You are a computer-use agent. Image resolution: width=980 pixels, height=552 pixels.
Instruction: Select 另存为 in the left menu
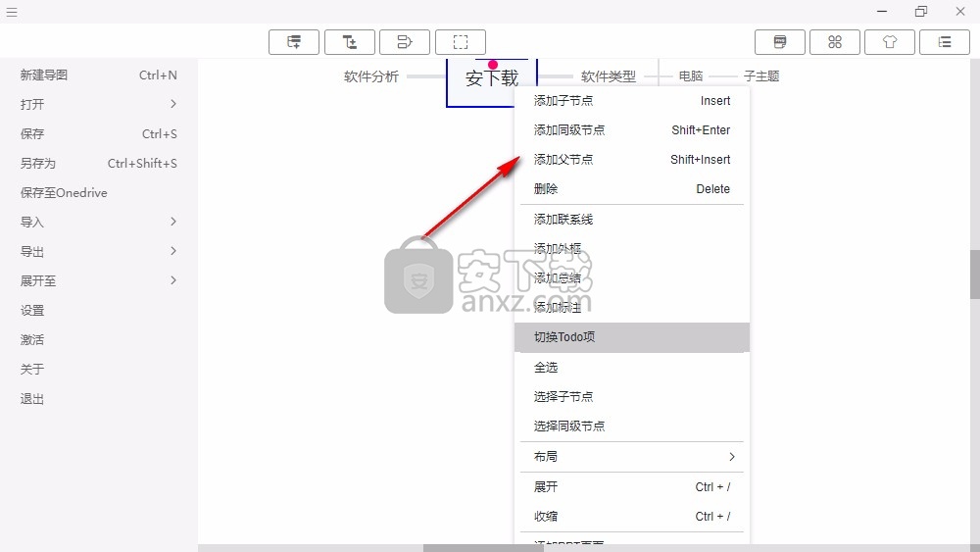coord(98,163)
